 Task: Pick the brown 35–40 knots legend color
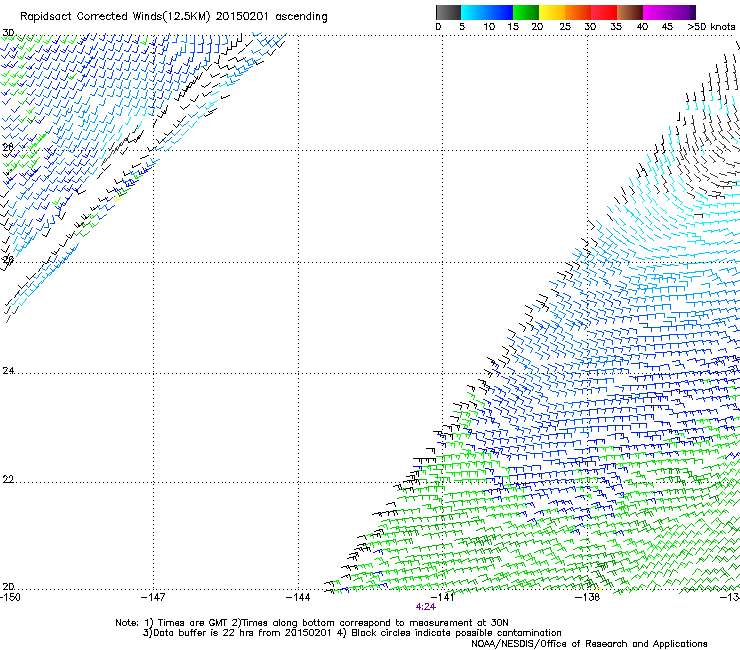[x=630, y=12]
